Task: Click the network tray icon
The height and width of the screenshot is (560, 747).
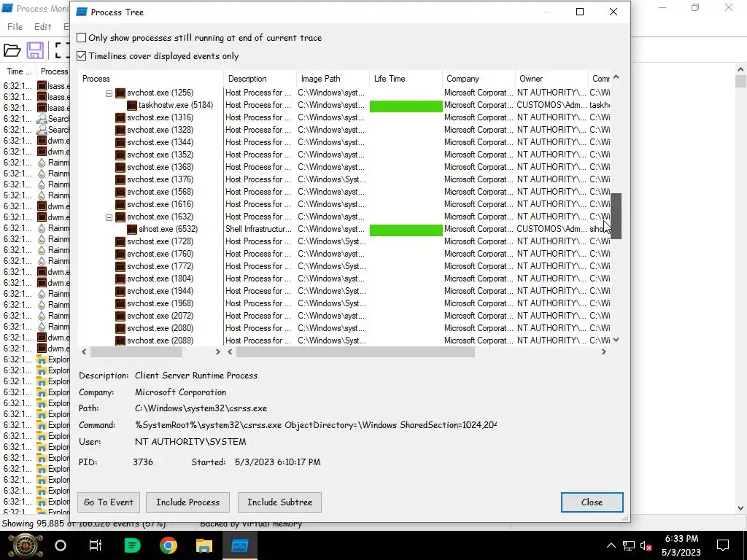Action: 629,545
